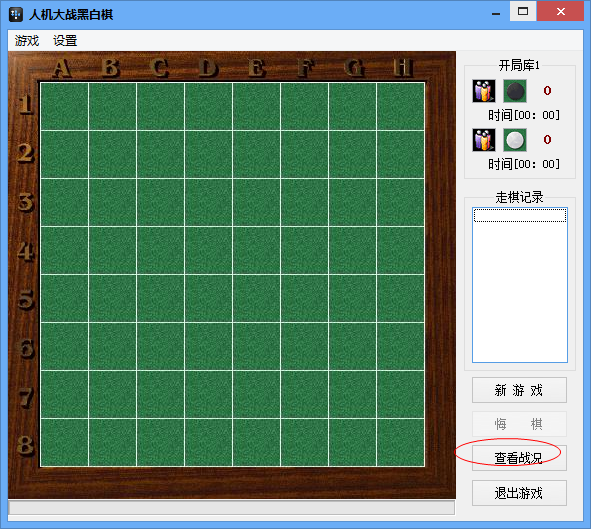Click the white disc icon
Image resolution: width=591 pixels, height=529 pixels.
coord(515,140)
